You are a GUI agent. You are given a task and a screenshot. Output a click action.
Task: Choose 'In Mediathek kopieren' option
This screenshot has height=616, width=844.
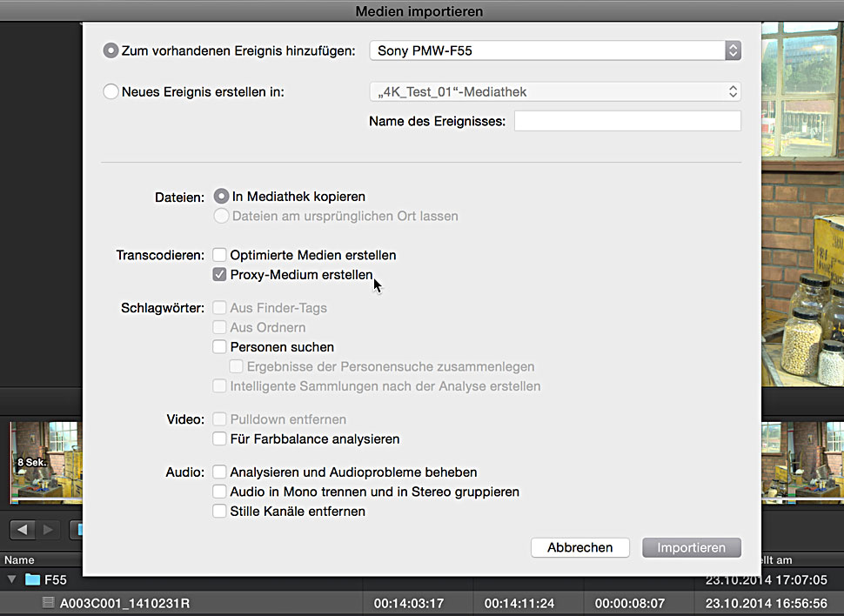pos(221,197)
